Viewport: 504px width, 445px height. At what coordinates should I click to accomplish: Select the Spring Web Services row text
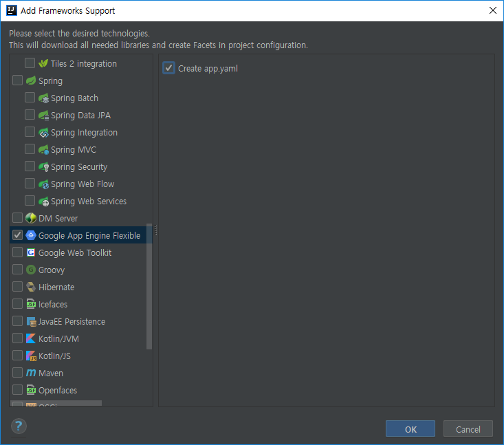[89, 202]
